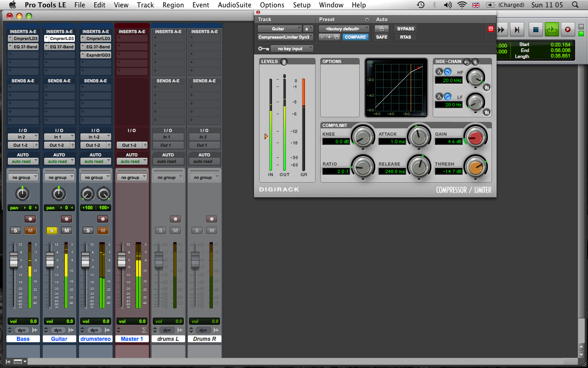This screenshot has width=588, height=368.
Task: Open the Compressor/Limiter Dyn3 plug-in selector
Action: (285, 37)
